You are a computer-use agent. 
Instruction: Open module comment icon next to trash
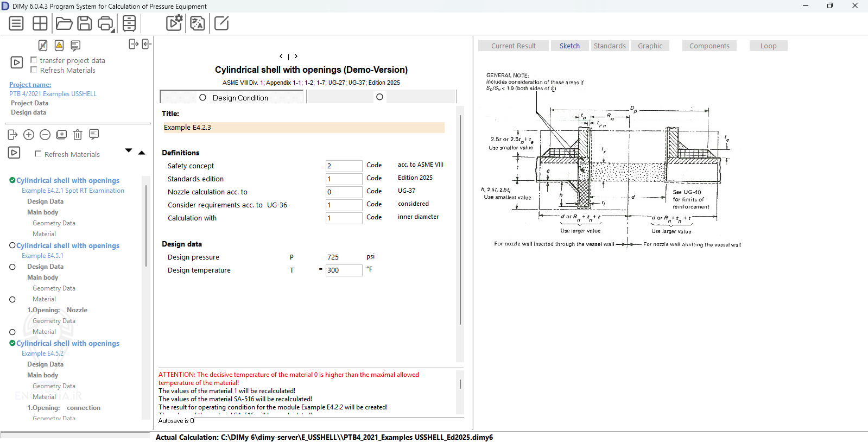[94, 134]
